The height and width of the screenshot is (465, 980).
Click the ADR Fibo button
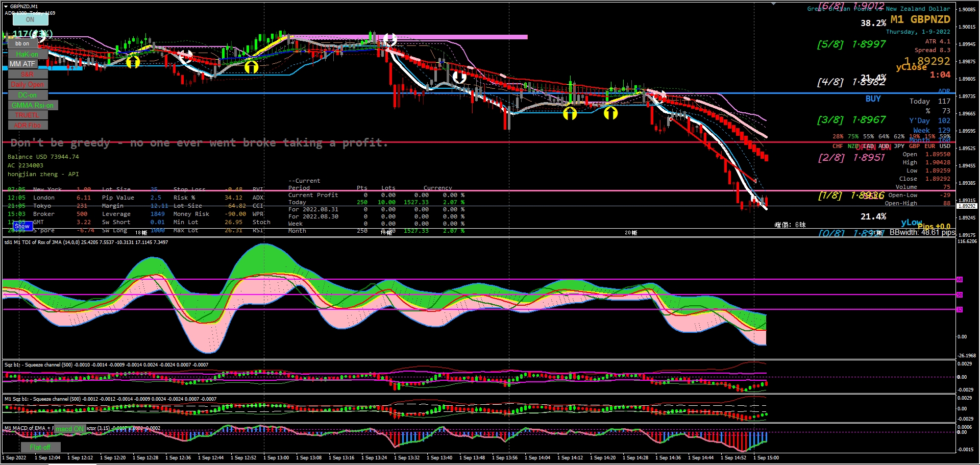[28, 126]
